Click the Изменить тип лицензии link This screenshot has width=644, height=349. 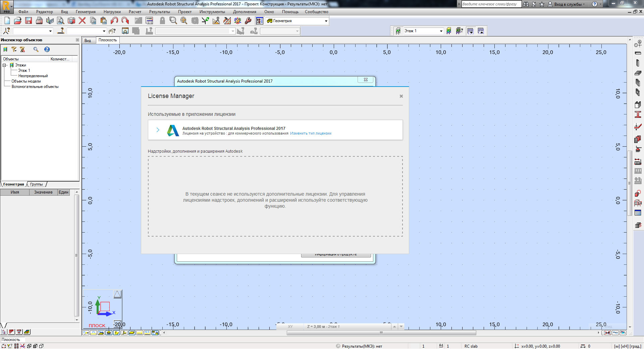pos(311,134)
